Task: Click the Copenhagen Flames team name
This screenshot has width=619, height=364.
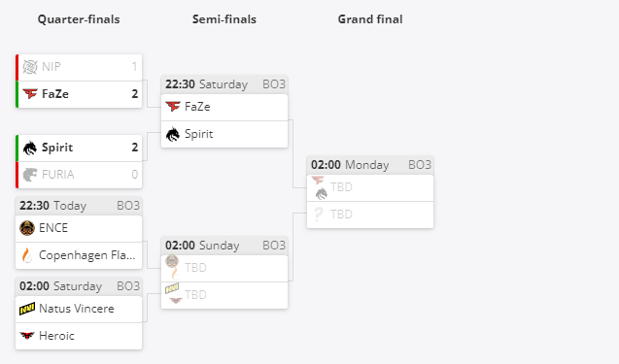Action: [87, 255]
